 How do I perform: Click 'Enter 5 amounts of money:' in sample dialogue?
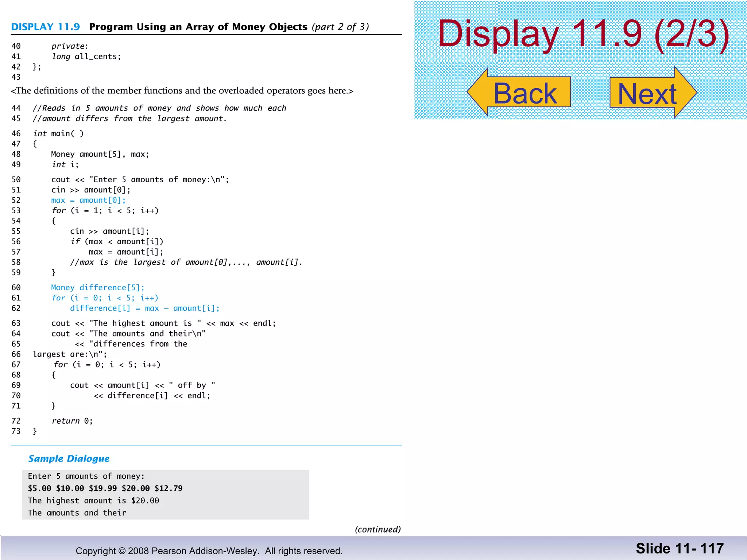point(86,476)
